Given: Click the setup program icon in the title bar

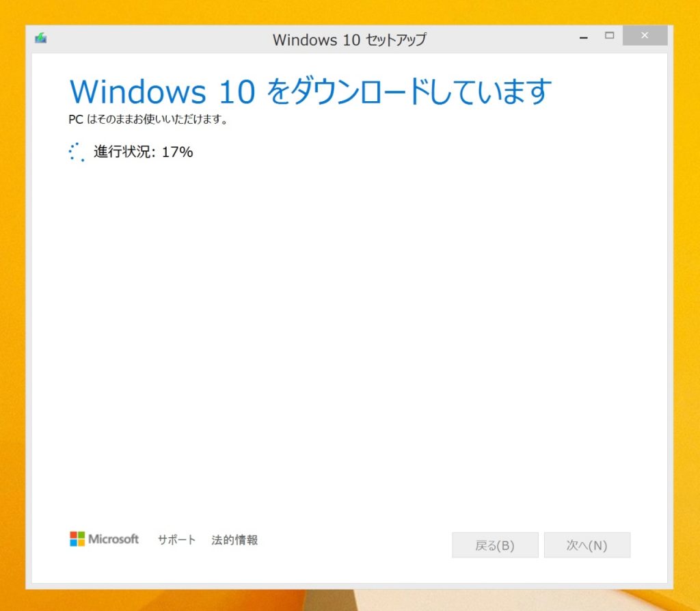Looking at the screenshot, I should point(40,38).
